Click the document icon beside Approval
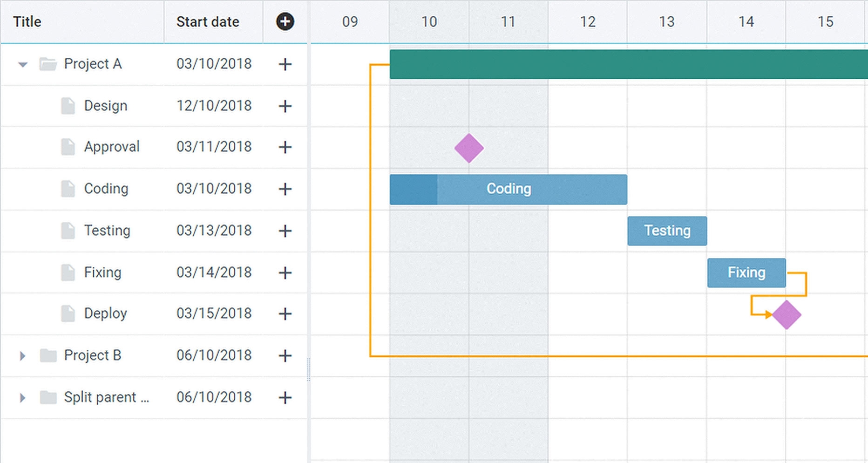The height and width of the screenshot is (463, 868). click(68, 147)
